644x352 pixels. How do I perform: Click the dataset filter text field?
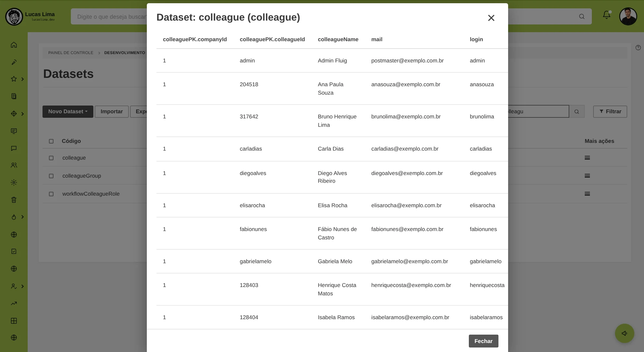[x=538, y=112]
